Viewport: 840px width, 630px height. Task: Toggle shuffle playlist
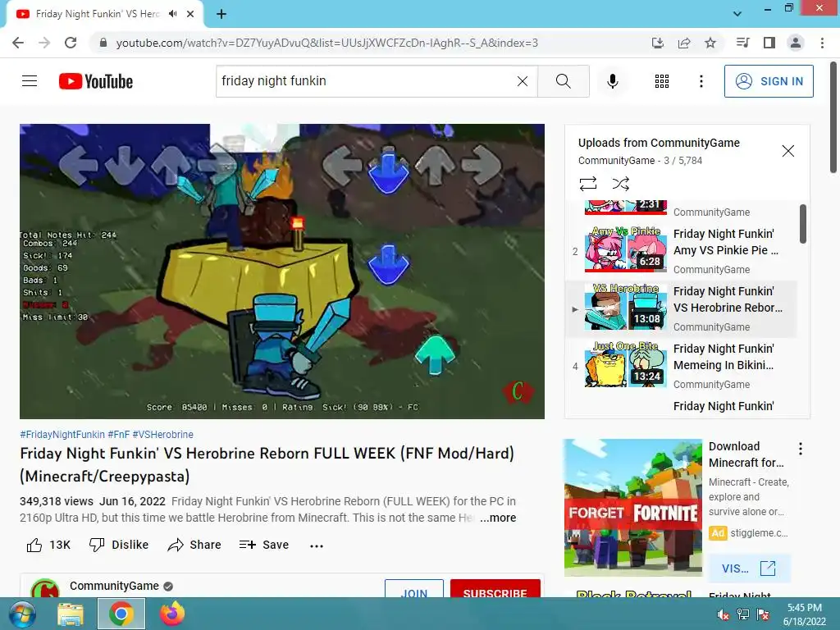click(620, 184)
